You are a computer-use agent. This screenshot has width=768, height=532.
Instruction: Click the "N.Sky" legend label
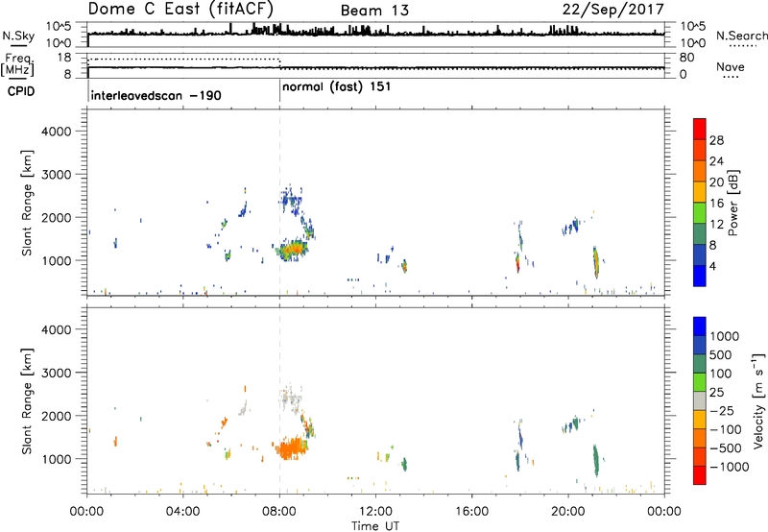(x=18, y=36)
